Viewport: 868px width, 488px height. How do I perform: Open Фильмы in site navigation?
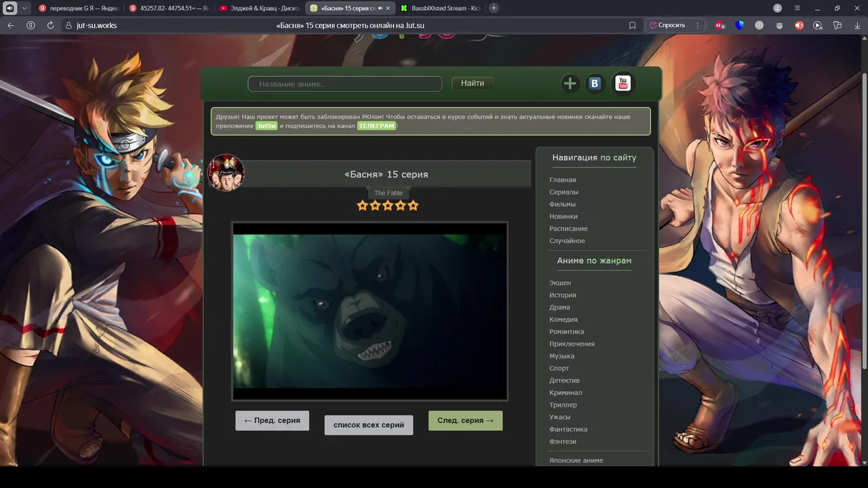click(562, 204)
